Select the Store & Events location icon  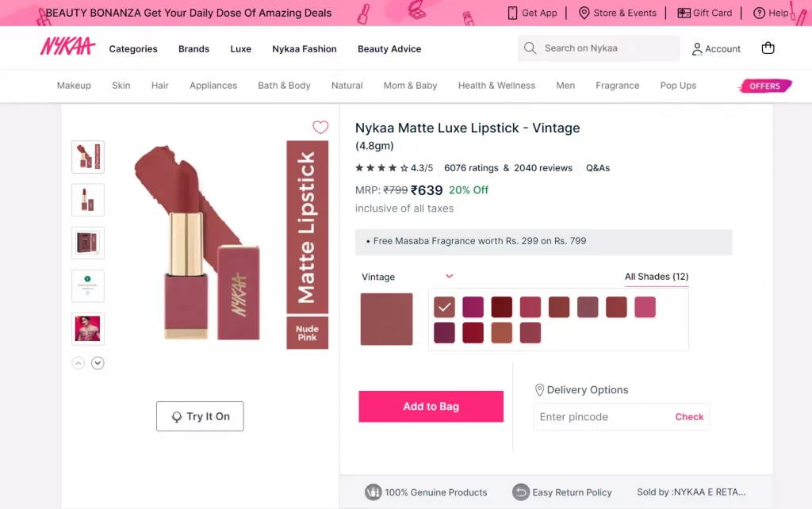click(585, 13)
